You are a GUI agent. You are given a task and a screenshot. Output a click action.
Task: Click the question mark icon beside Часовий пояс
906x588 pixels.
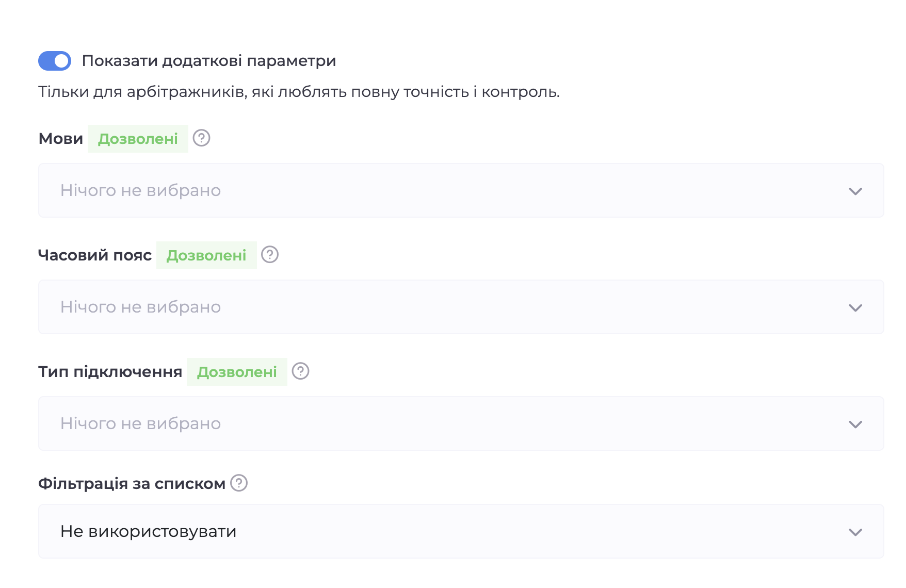click(270, 254)
